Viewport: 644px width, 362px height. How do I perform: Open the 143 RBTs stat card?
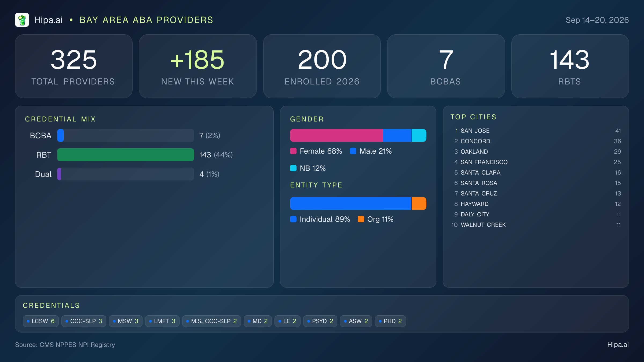[x=570, y=66]
